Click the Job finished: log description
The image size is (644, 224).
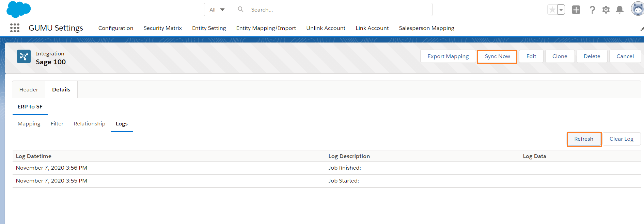pos(345,168)
